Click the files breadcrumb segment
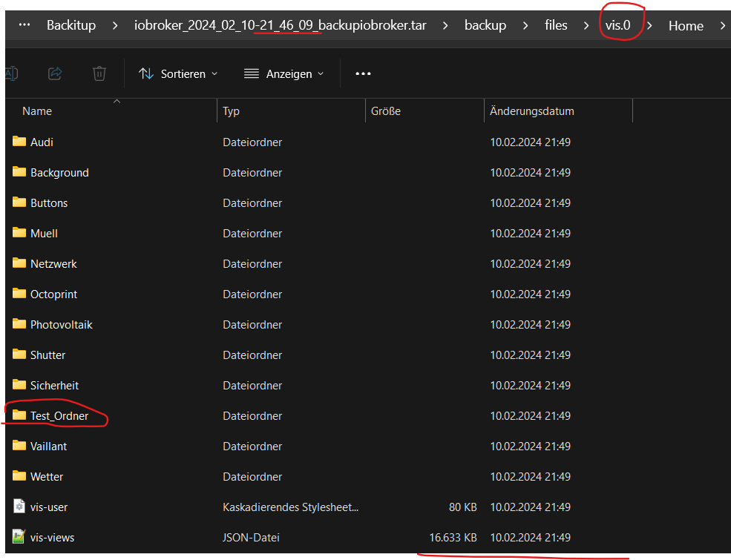The height and width of the screenshot is (560, 731). tap(556, 25)
